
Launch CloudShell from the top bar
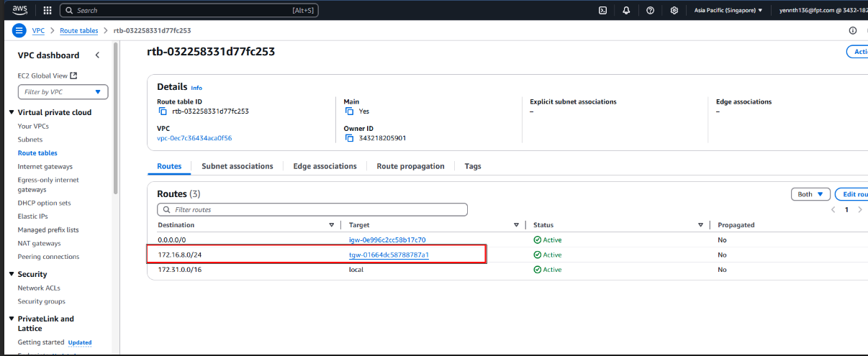tap(603, 11)
